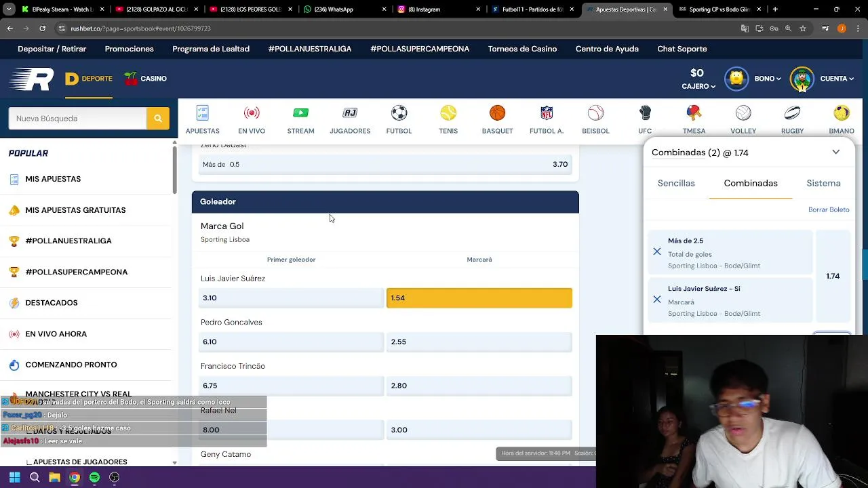The width and height of the screenshot is (868, 488).
Task: Open Depositar / Retirar link
Action: [52, 49]
